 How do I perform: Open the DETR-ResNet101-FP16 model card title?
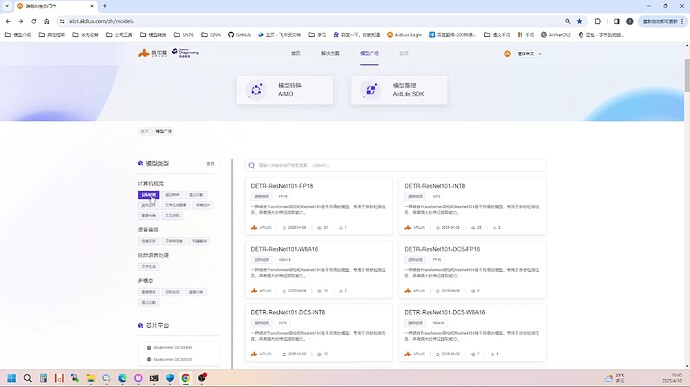coord(282,186)
